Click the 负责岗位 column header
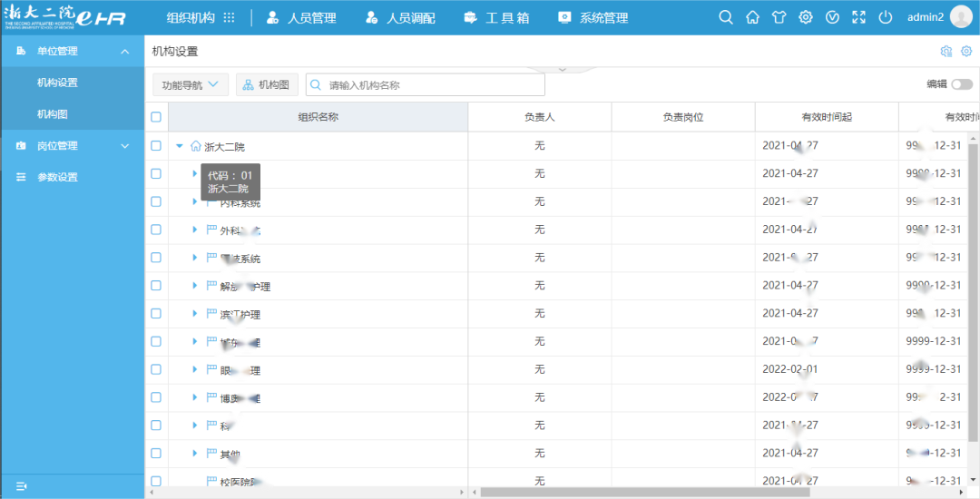 click(683, 117)
